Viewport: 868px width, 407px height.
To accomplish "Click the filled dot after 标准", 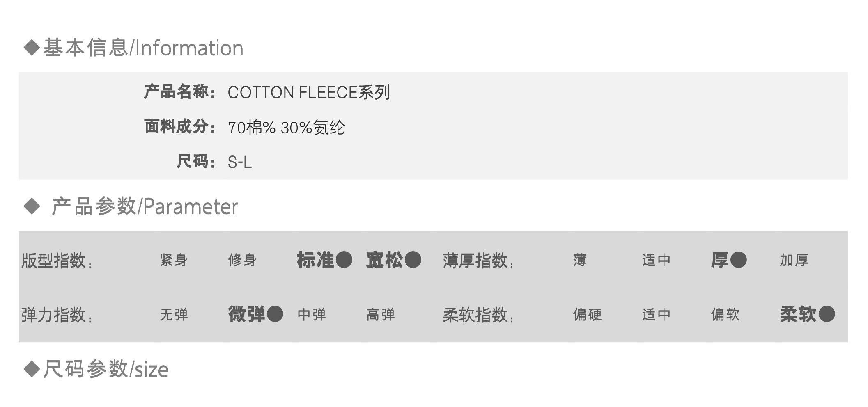I will 344,260.
